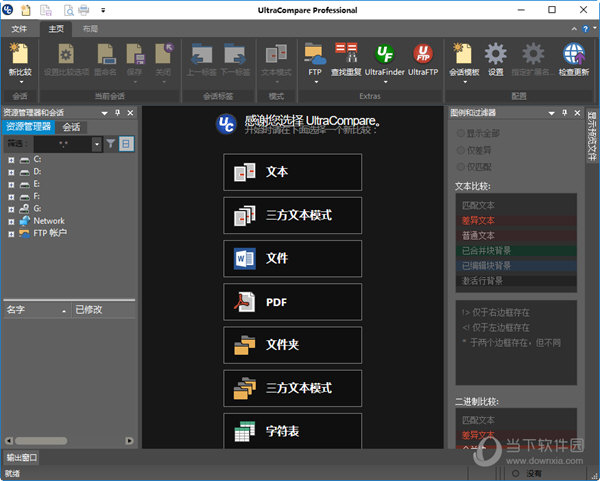Screen dimensions: 600x481
Task: Go to 下一标签 next tab icon
Action: click(x=235, y=54)
